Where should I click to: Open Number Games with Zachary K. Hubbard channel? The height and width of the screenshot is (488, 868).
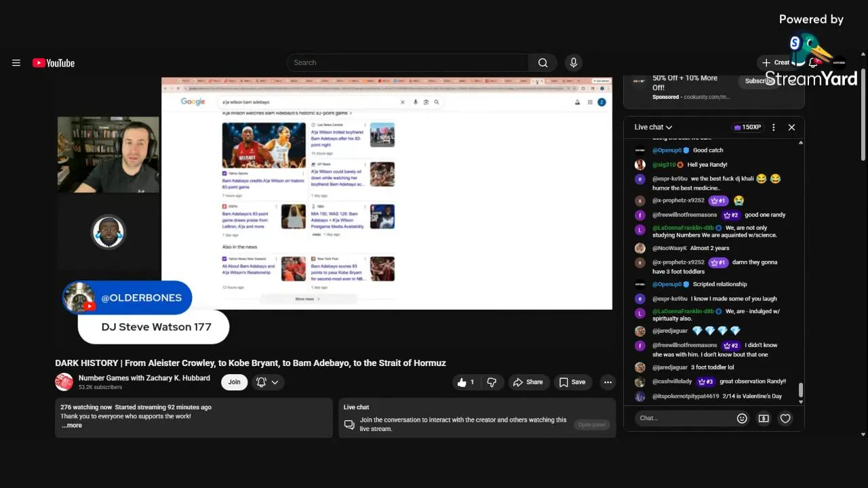[144, 378]
